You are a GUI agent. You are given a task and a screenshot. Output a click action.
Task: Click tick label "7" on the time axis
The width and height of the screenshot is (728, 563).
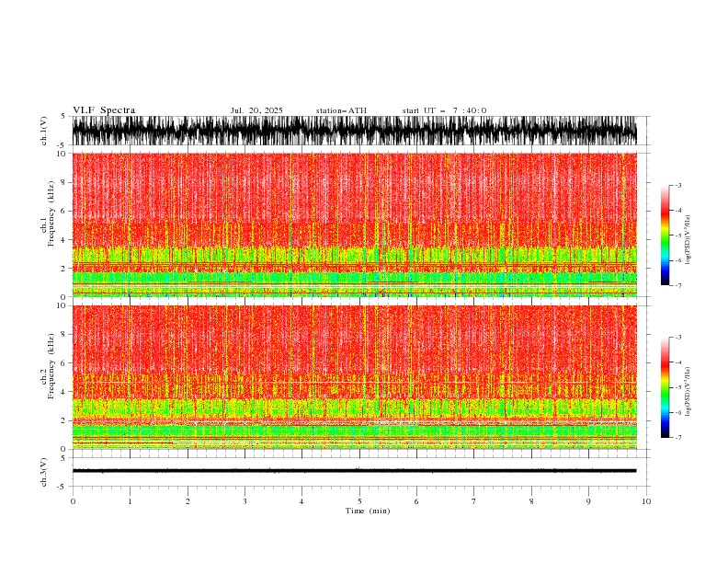tap(474, 501)
